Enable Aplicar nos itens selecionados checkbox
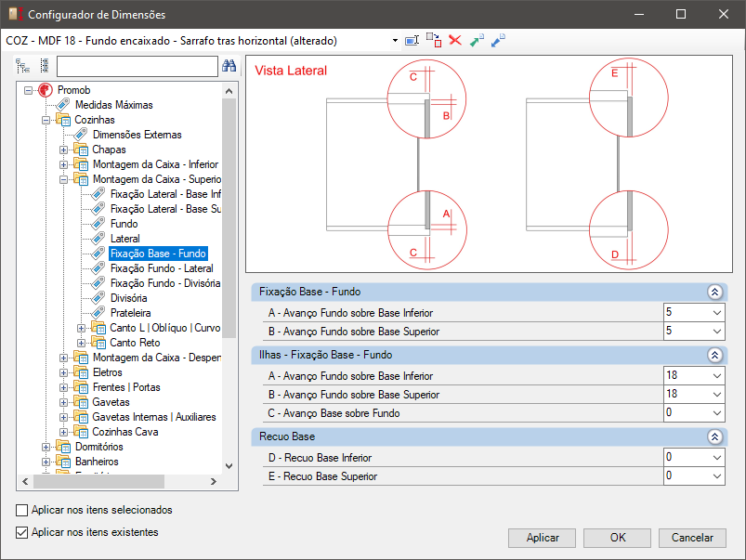The height and width of the screenshot is (560, 746). pyautogui.click(x=21, y=510)
